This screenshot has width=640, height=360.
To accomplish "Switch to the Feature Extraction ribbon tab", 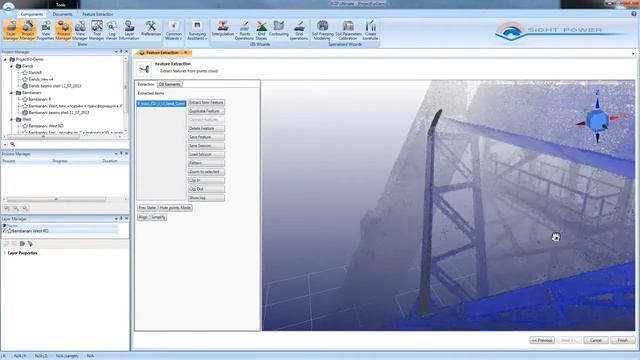I will pyautogui.click(x=98, y=14).
